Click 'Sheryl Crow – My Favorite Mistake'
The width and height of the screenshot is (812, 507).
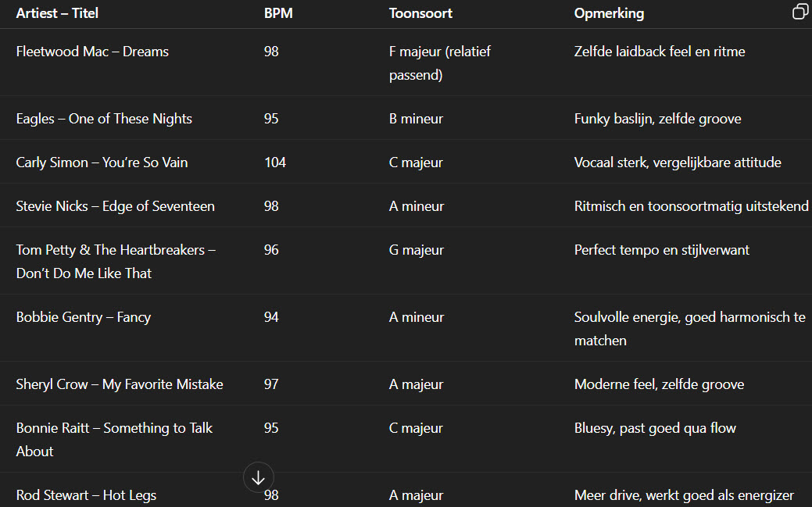[x=120, y=384]
